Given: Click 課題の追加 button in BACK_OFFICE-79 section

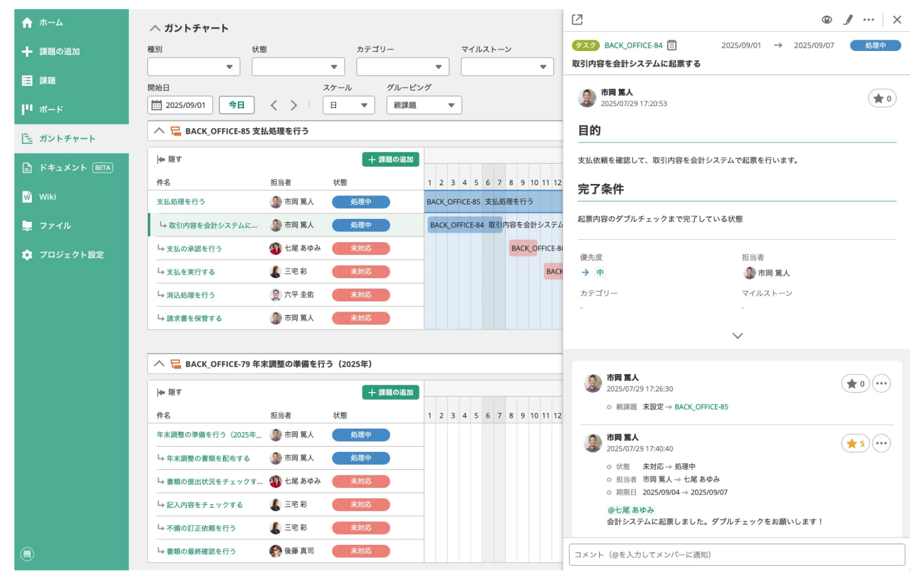Looking at the screenshot, I should (391, 393).
